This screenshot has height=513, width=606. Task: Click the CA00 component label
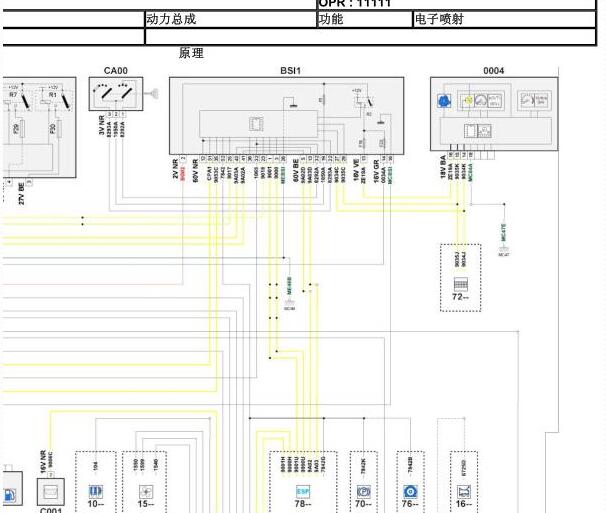click(x=116, y=71)
